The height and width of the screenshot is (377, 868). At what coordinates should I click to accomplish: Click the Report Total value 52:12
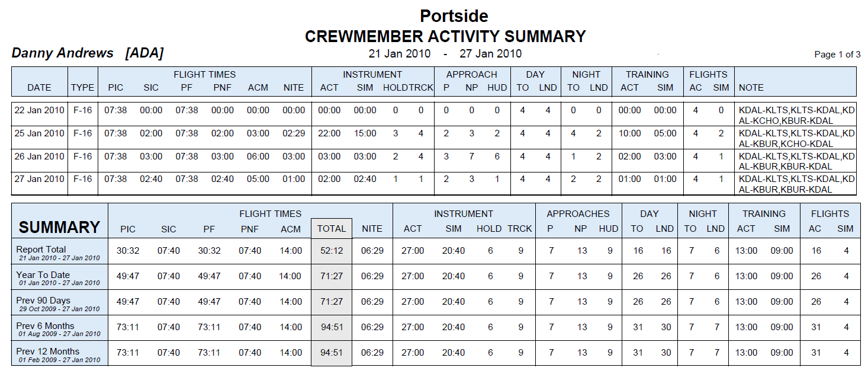pyautogui.click(x=332, y=251)
